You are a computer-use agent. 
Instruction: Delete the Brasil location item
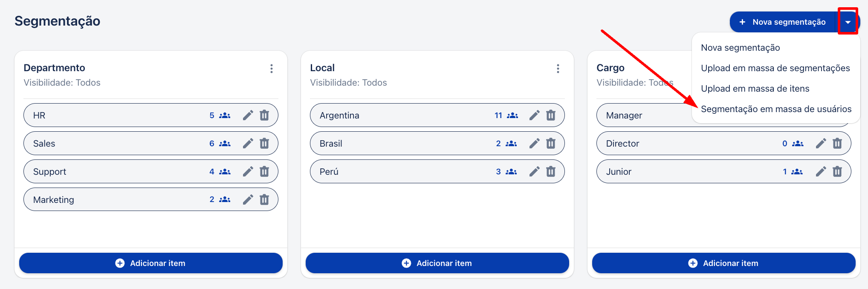[551, 143]
